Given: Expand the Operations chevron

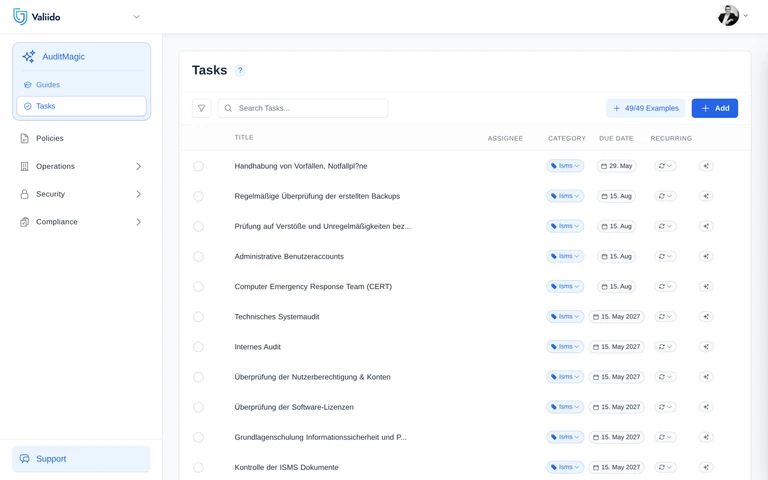Looking at the screenshot, I should pos(139,166).
